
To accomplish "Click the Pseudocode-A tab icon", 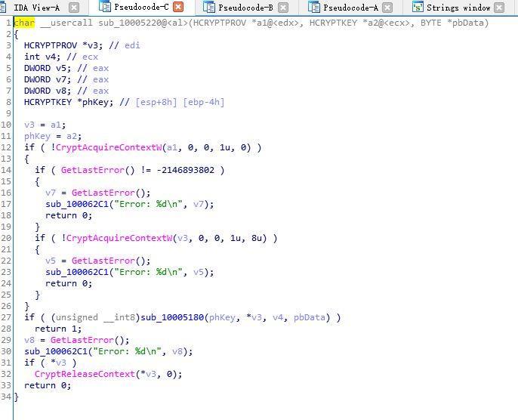I will [314, 8].
